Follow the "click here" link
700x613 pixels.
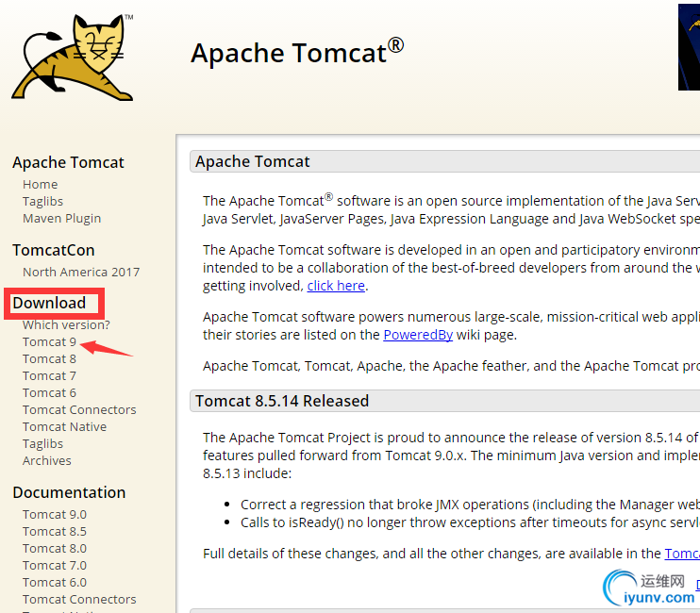click(x=336, y=286)
